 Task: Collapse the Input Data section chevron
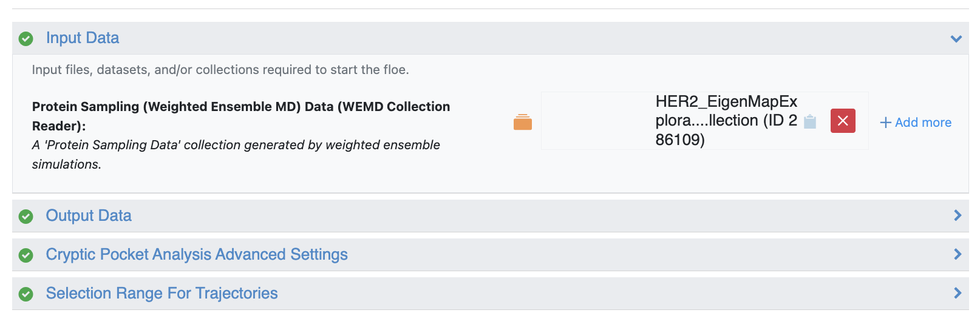click(x=956, y=39)
